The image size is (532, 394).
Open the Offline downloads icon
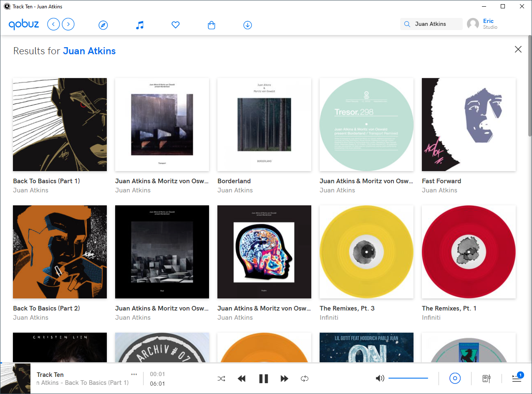(x=247, y=25)
